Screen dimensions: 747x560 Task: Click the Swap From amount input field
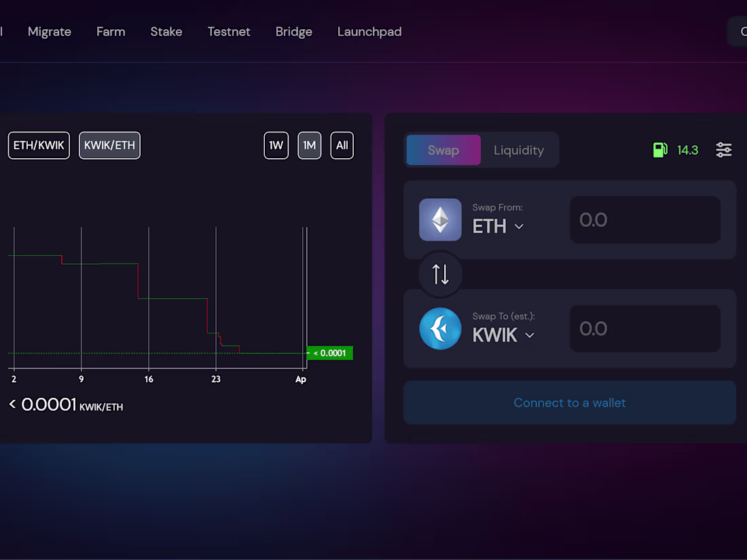click(644, 219)
